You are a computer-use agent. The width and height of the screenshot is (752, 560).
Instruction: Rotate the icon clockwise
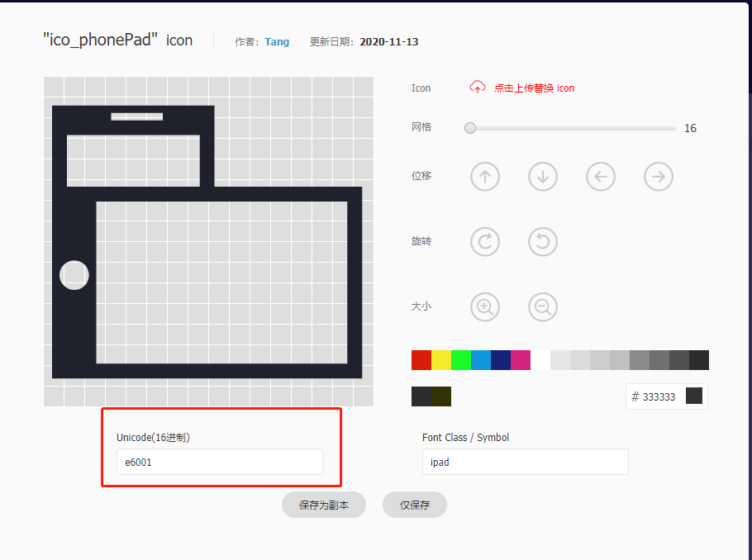[x=485, y=241]
